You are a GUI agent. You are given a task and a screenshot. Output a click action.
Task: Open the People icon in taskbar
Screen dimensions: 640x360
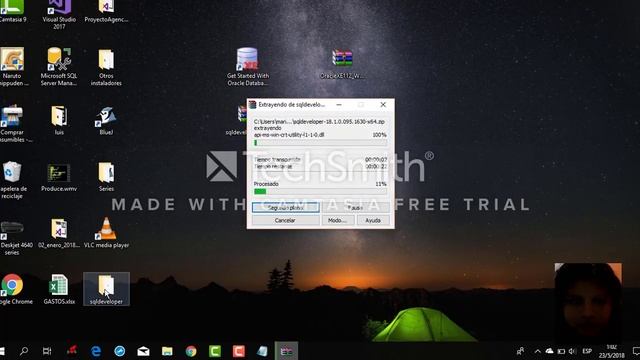(x=520, y=351)
